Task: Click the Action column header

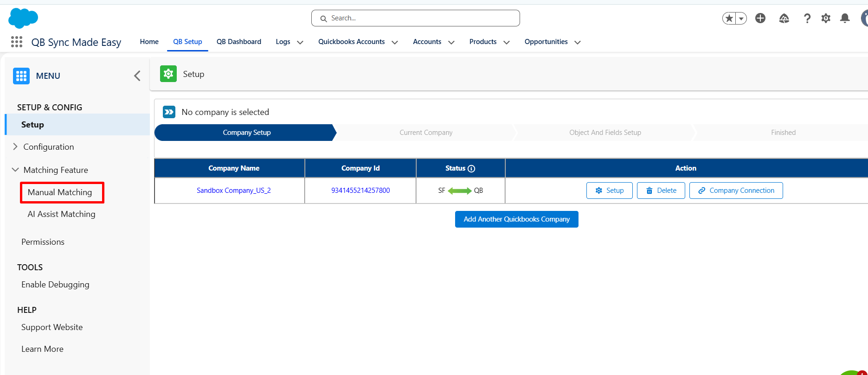Action: 686,168
